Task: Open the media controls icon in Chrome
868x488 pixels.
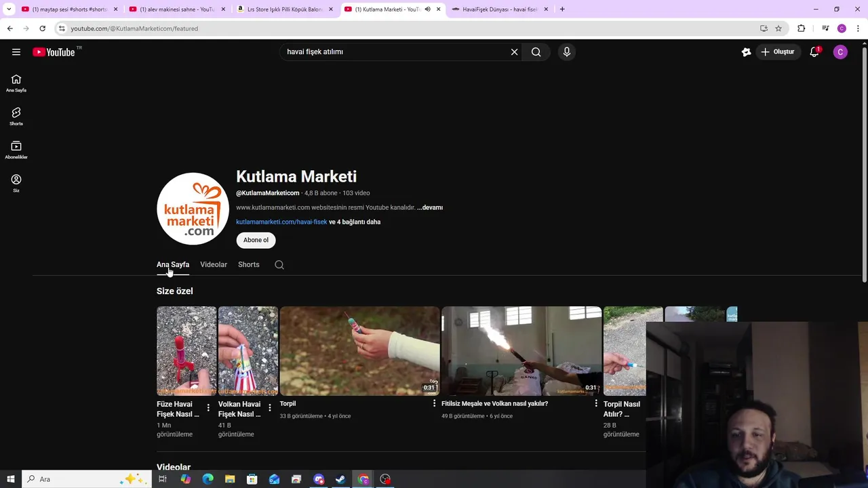Action: [x=825, y=28]
